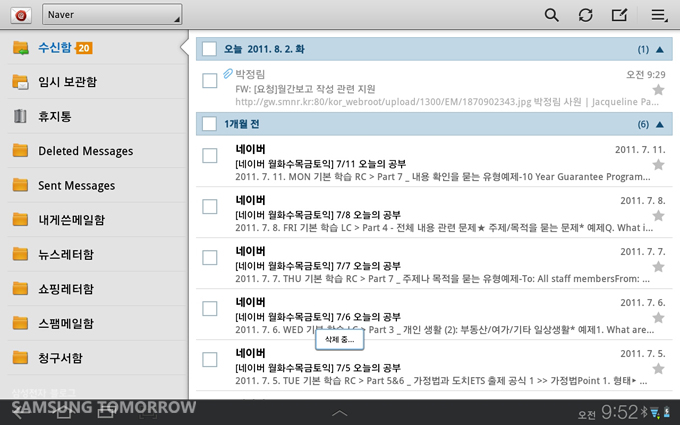Screen dimensions: 680x425
Task: Click date 2011. 7. 11. on email row
Action: pos(640,150)
